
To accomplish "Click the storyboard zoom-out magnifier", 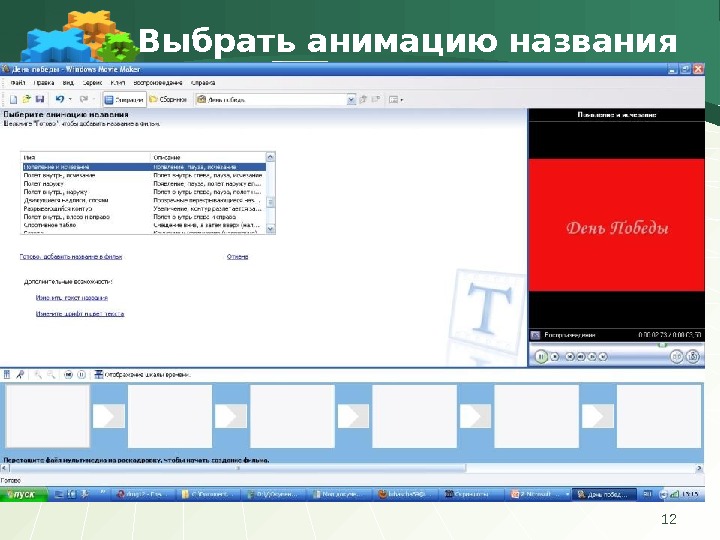I will pos(51,375).
